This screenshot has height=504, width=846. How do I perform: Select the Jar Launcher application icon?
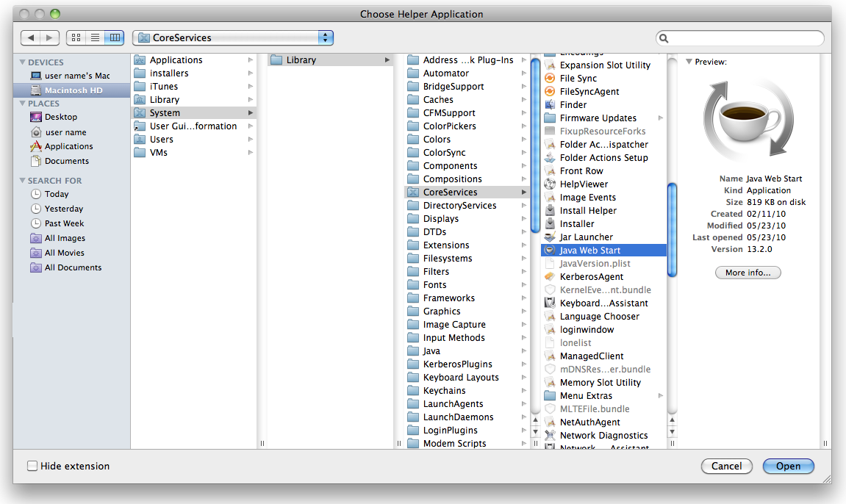pyautogui.click(x=550, y=237)
